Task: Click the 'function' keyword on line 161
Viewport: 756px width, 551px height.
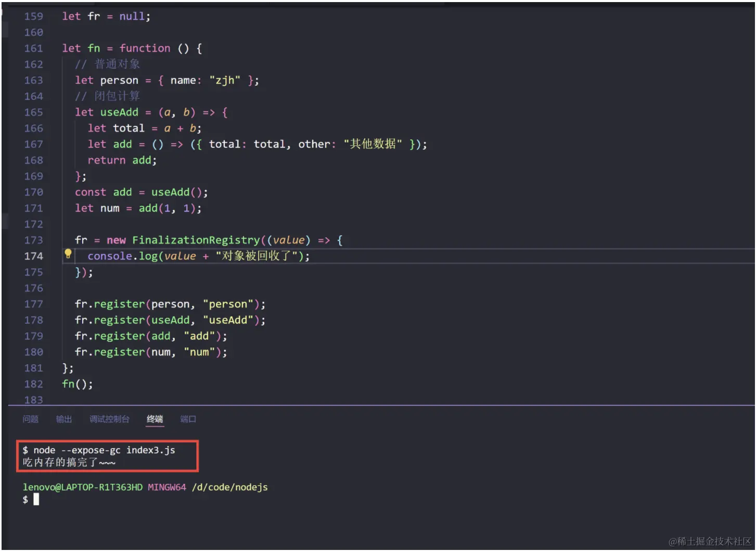Action: (145, 48)
